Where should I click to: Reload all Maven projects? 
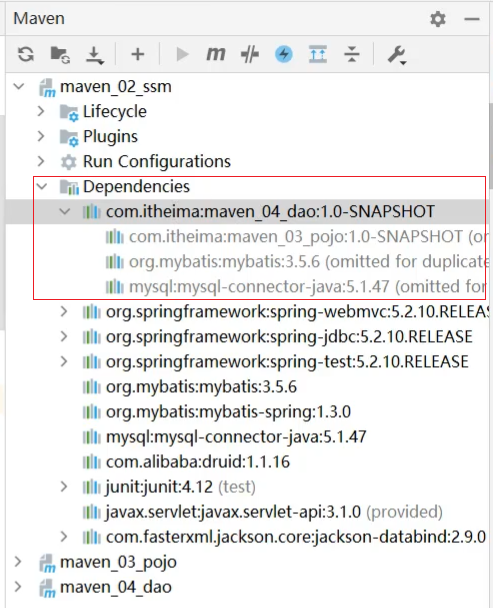click(x=26, y=54)
